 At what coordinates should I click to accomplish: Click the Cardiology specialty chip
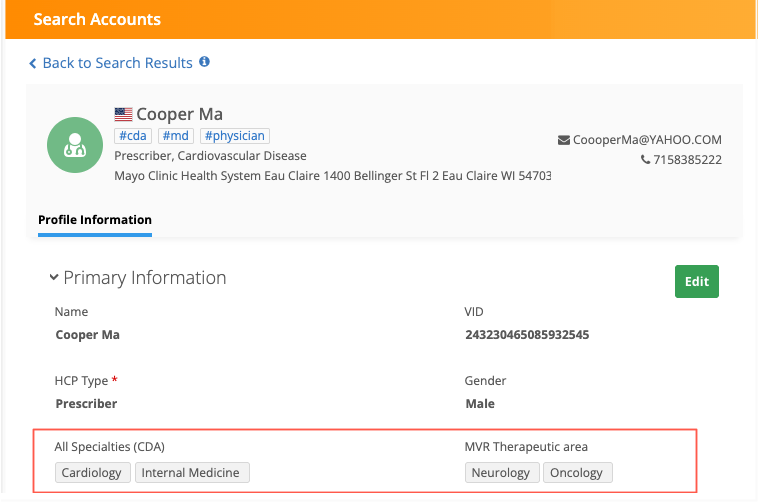click(x=92, y=472)
